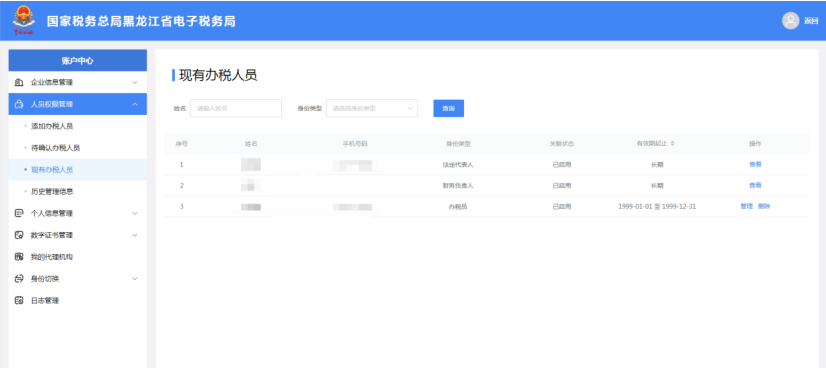
Task: Click the 企业信息管理 building icon
Action: click(19, 83)
